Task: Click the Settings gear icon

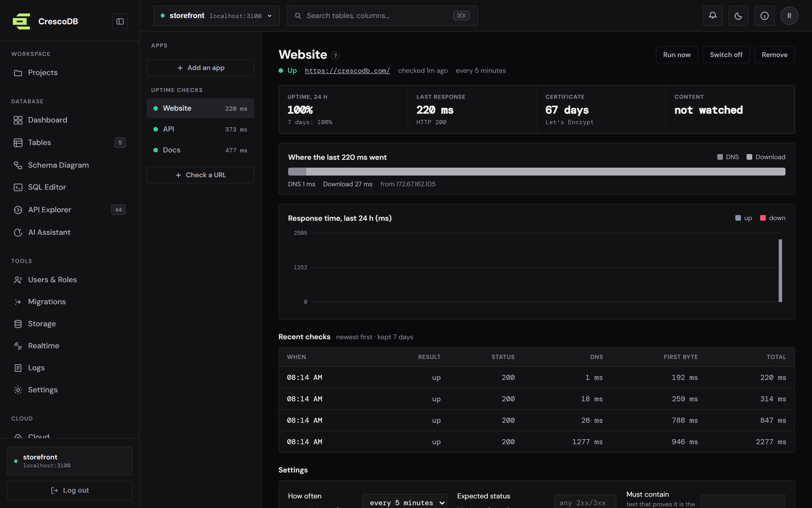Action: (x=18, y=390)
